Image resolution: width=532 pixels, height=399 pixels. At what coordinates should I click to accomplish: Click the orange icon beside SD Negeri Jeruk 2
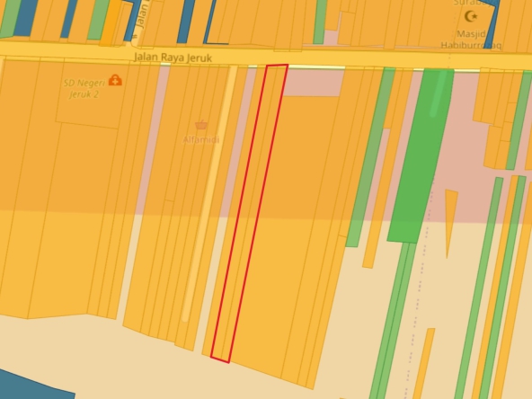coord(115,80)
